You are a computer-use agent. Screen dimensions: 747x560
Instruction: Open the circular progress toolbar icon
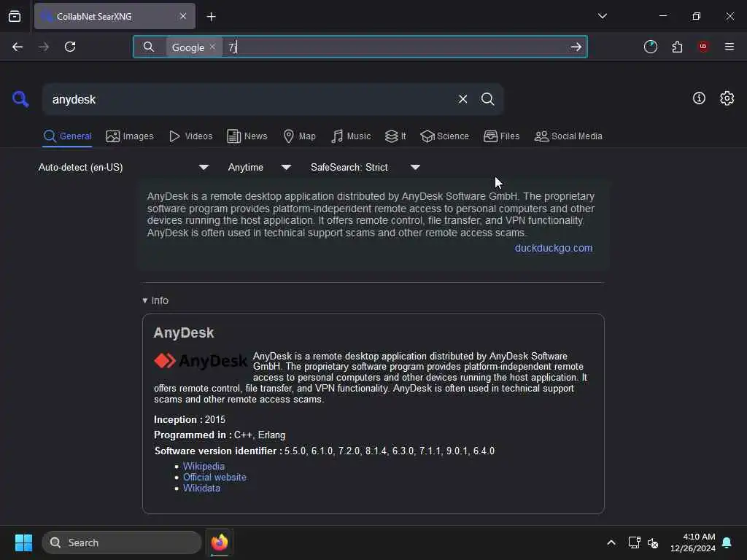point(650,47)
